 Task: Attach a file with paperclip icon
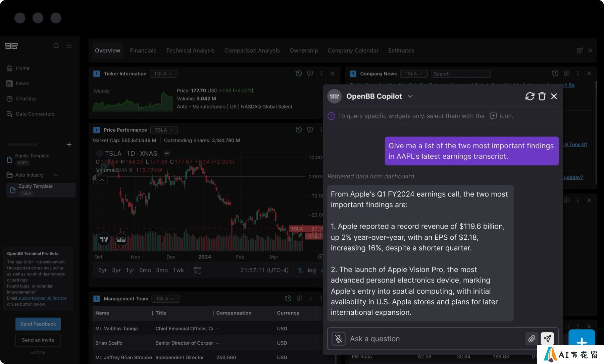532,339
